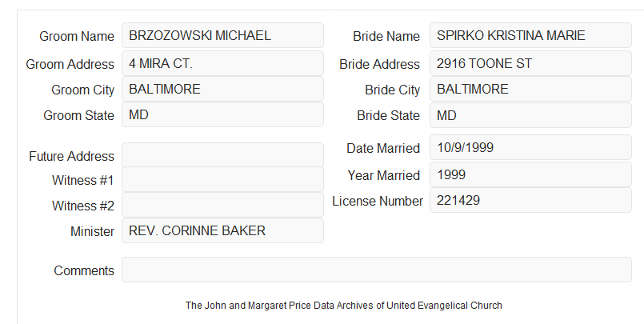Select the Date Married field 10/9/1999
Image resolution: width=644 pixels, height=324 pixels.
(x=530, y=147)
